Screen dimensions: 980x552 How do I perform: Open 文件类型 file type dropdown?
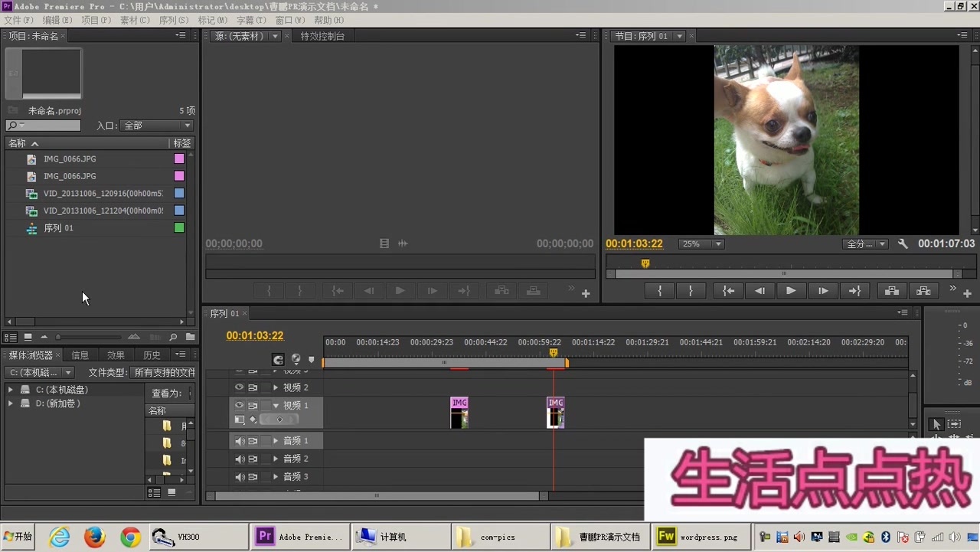coord(163,372)
